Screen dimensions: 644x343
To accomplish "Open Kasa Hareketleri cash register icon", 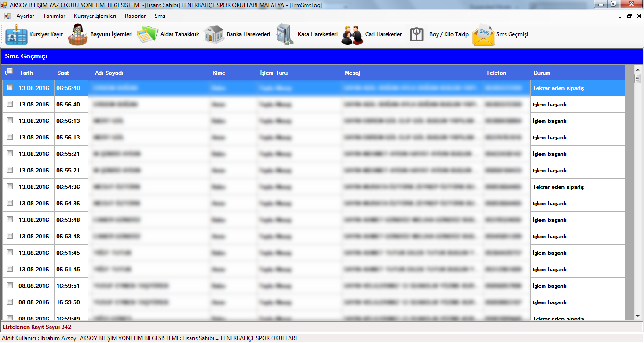I will click(x=285, y=34).
